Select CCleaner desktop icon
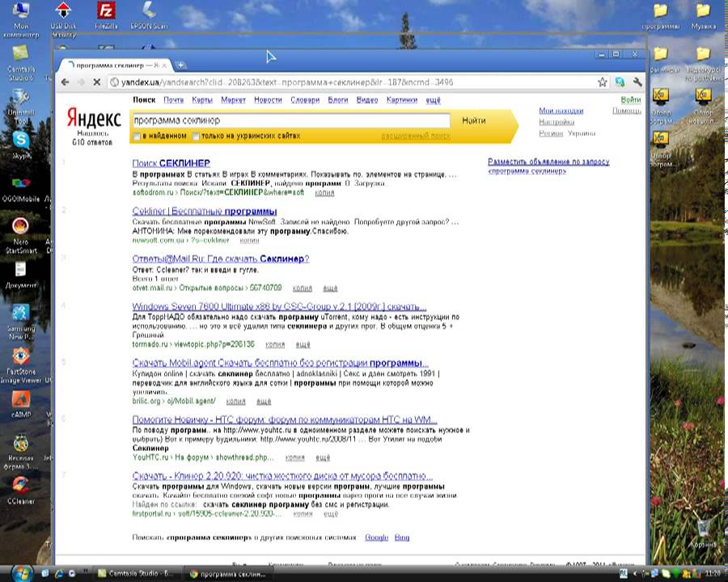 (x=21, y=491)
